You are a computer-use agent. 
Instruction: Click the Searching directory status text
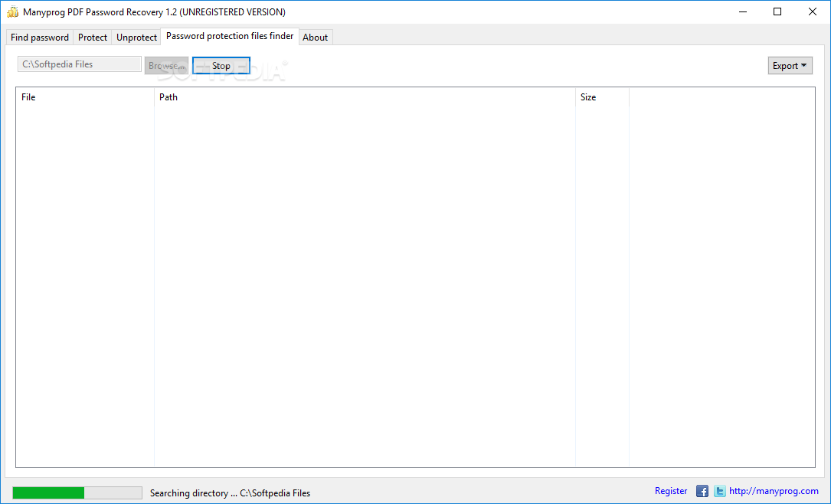pos(230,493)
